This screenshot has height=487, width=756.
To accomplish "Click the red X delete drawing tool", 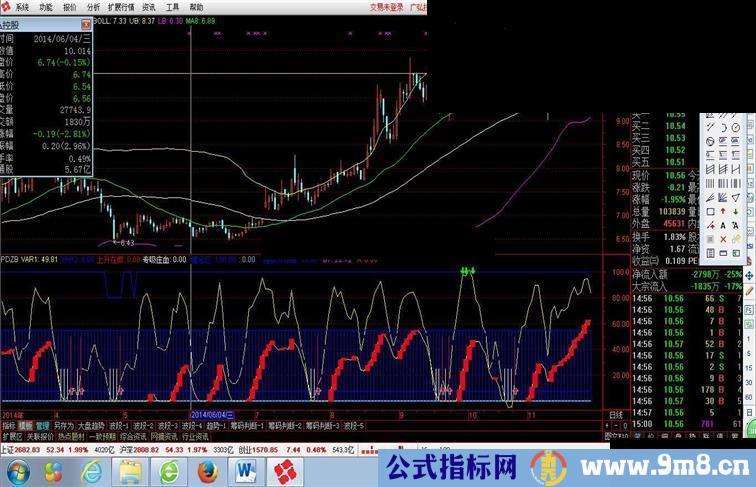I will click(723, 239).
